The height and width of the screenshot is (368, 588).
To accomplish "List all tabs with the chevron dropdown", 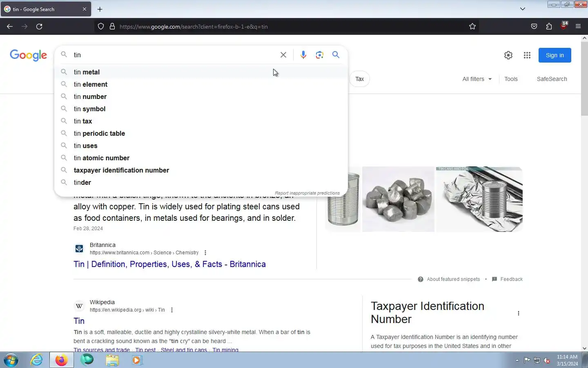I will tap(523, 9).
